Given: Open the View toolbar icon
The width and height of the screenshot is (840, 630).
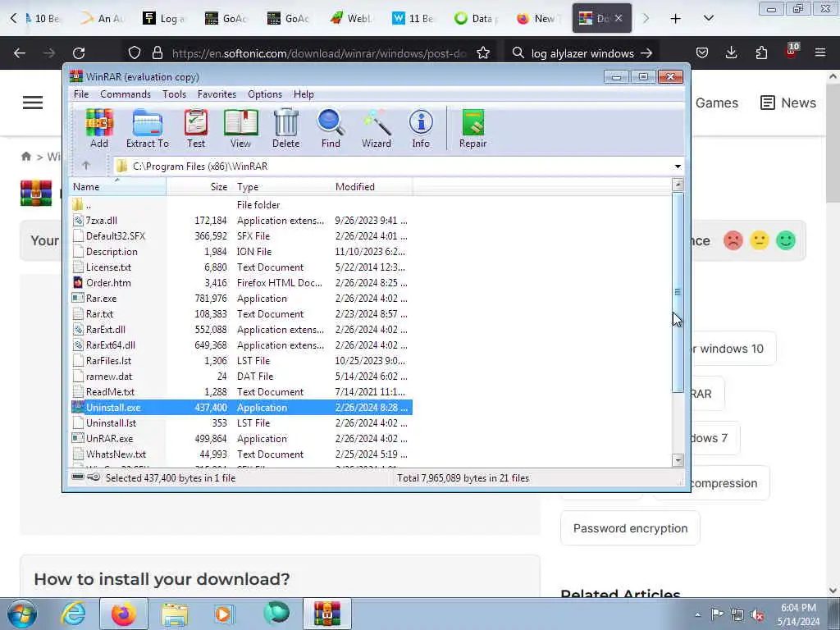Looking at the screenshot, I should [240, 129].
